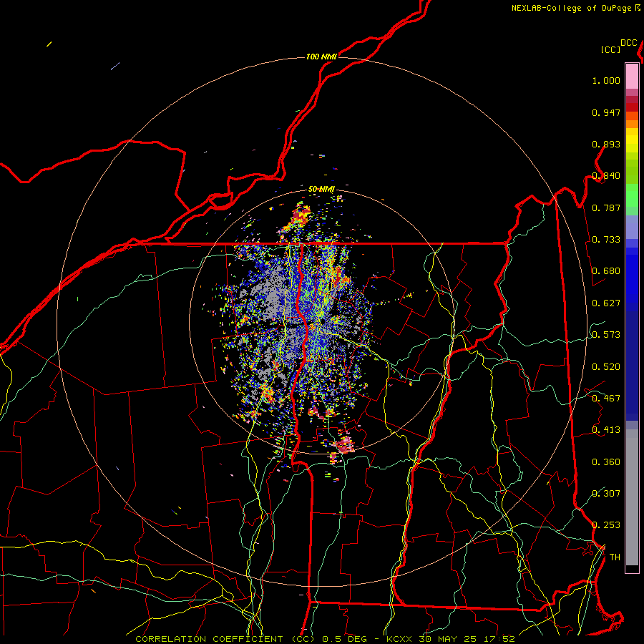Click the pink segment at the top of the color bar

click(x=632, y=77)
